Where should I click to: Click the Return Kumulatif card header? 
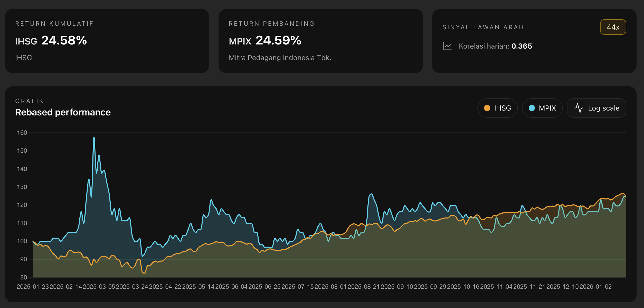point(54,24)
